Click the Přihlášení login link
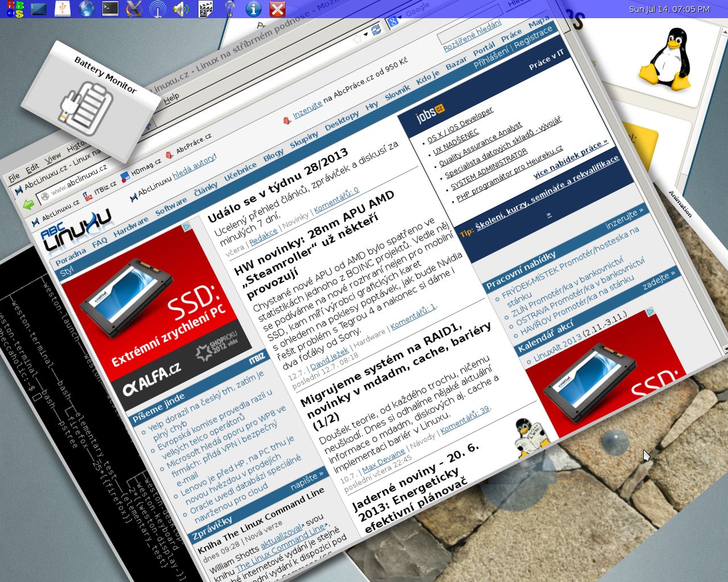This screenshot has width=728, height=582. click(x=491, y=57)
